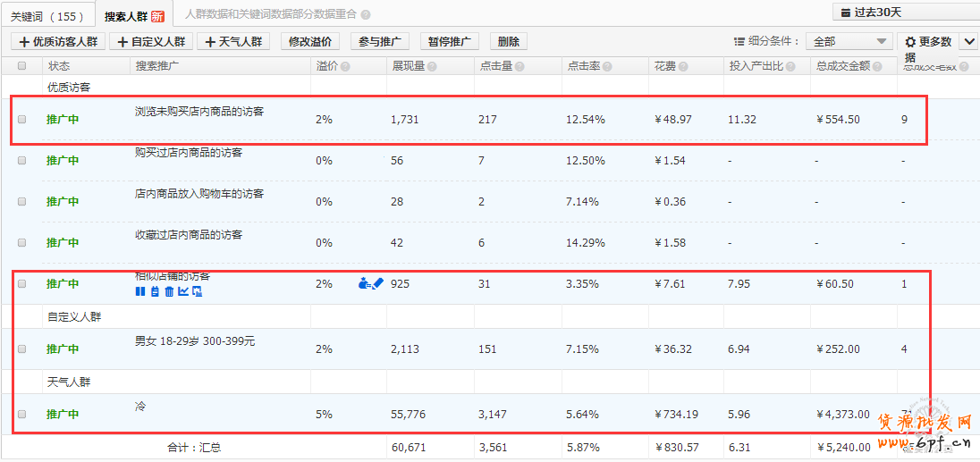Click the pencil edit icon beside 925
Viewport: 980px width, 462px height.
[376, 283]
